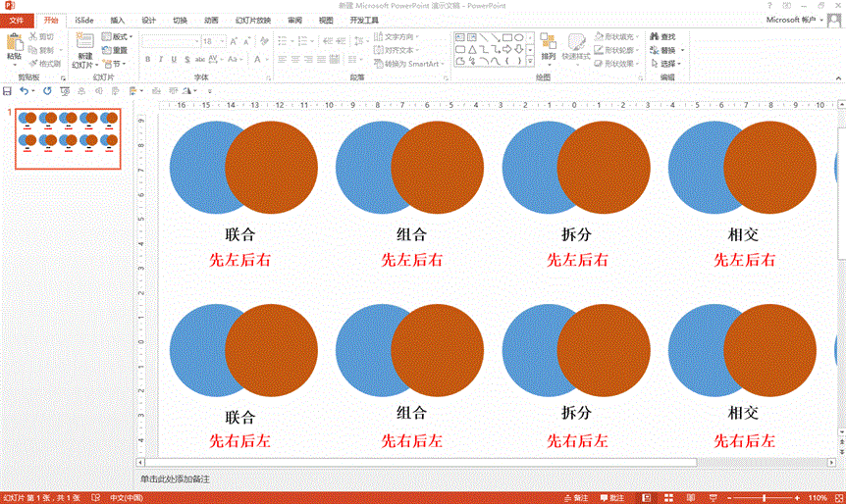Open the iSlide ribbon tab
The height and width of the screenshot is (504, 846).
coord(84,20)
